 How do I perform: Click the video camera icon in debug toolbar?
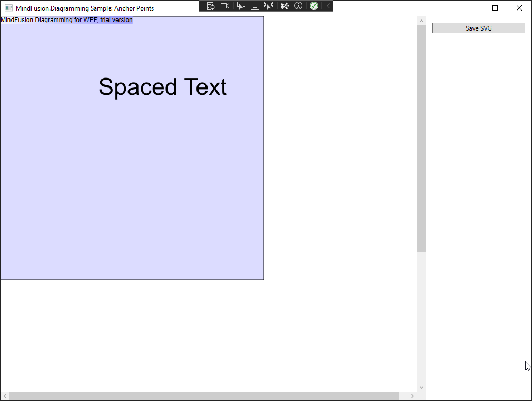point(225,6)
